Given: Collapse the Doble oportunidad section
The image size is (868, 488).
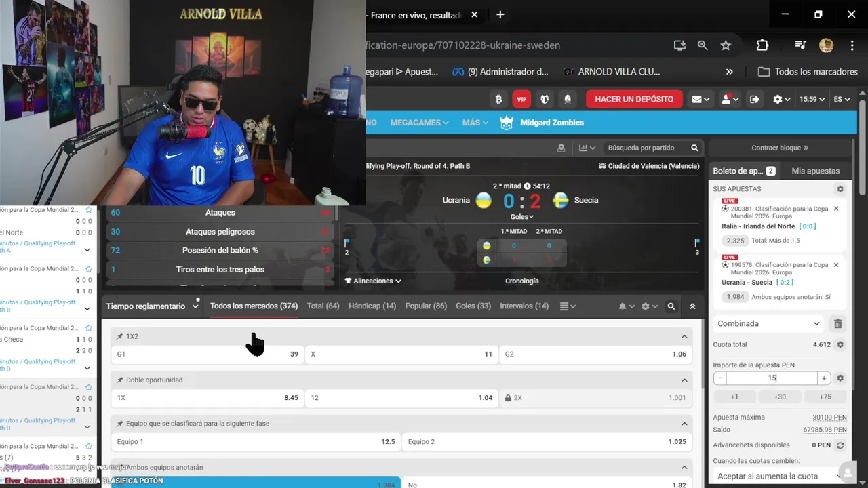Looking at the screenshot, I should pos(684,380).
